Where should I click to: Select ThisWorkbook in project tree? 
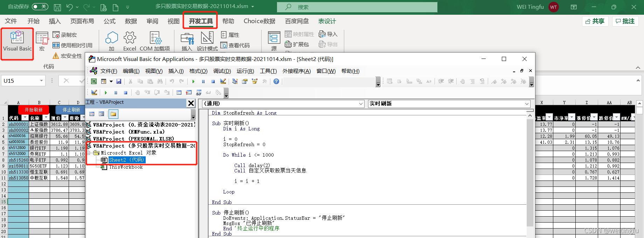click(x=126, y=167)
